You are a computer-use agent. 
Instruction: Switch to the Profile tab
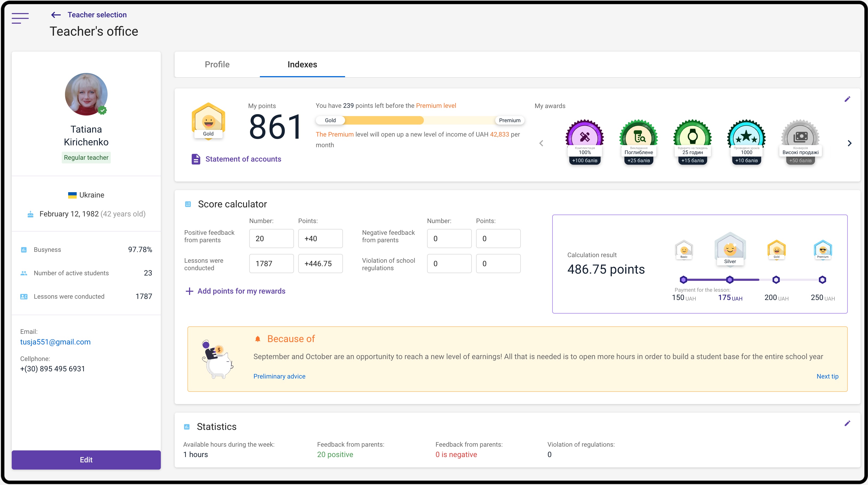coord(217,64)
